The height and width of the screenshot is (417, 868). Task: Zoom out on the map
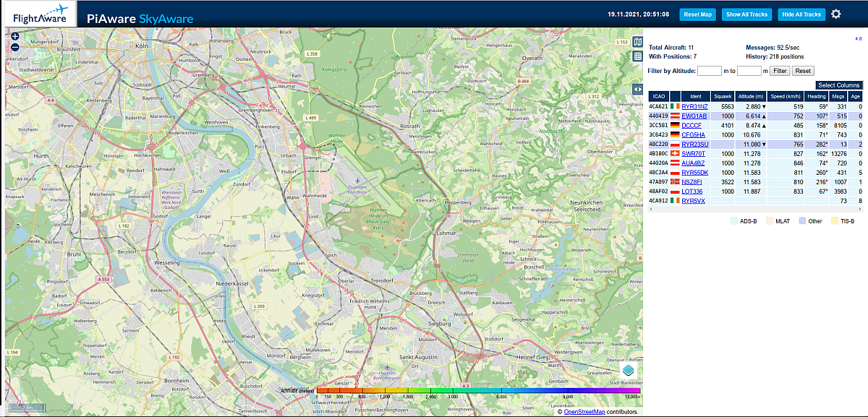click(14, 48)
